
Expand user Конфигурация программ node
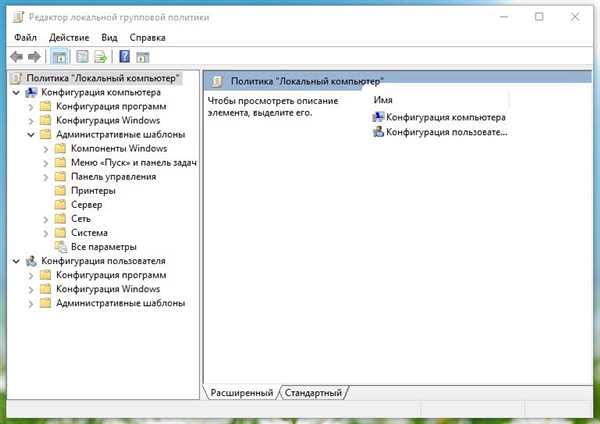(x=31, y=276)
